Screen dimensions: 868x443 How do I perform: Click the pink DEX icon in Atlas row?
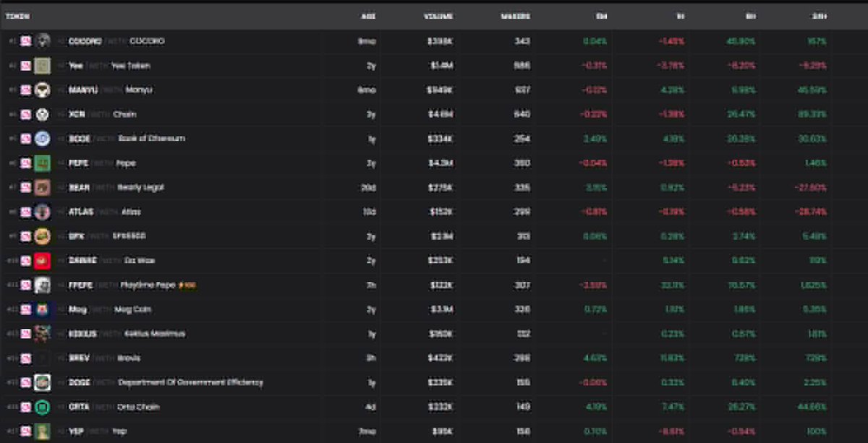26,212
